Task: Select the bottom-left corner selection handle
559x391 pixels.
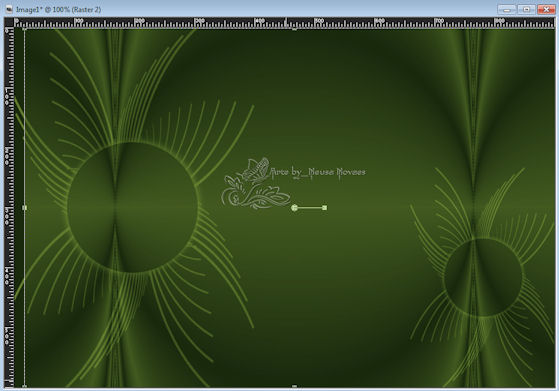Action: tap(24, 386)
